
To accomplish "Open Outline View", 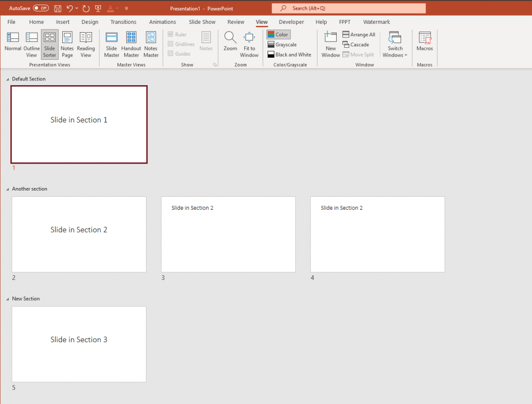I will pyautogui.click(x=31, y=44).
